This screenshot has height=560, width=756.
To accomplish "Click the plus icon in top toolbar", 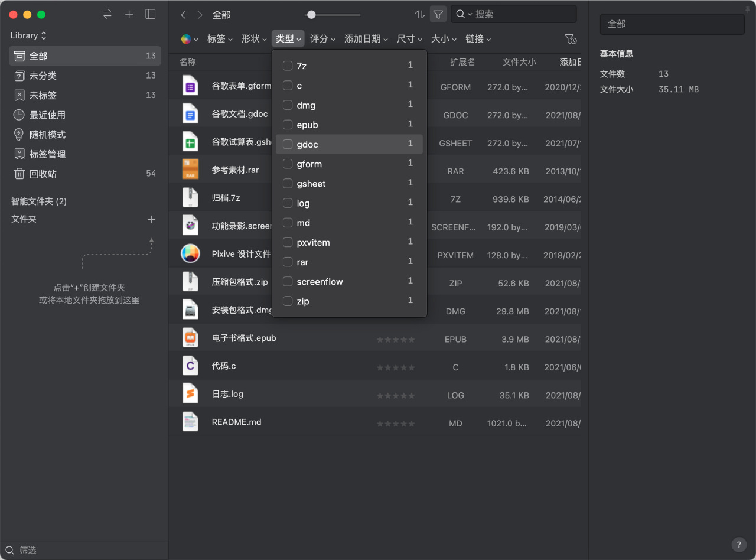I will (x=129, y=14).
